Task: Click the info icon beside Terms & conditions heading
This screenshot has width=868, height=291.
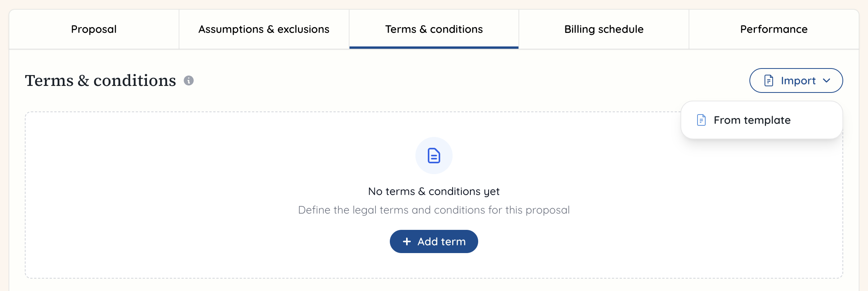Action: point(188,81)
